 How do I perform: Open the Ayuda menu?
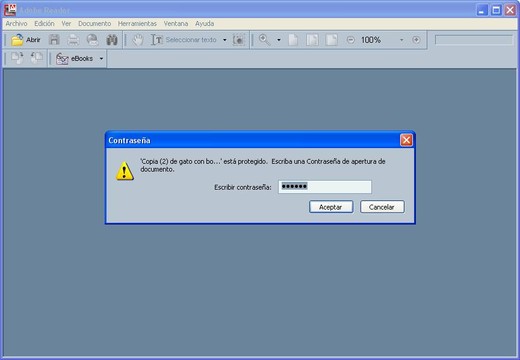click(x=204, y=24)
